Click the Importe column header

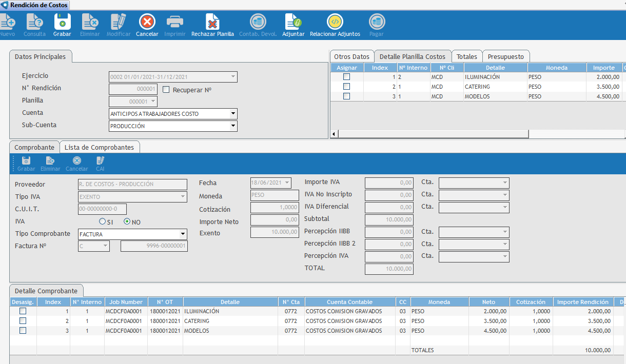click(x=603, y=68)
